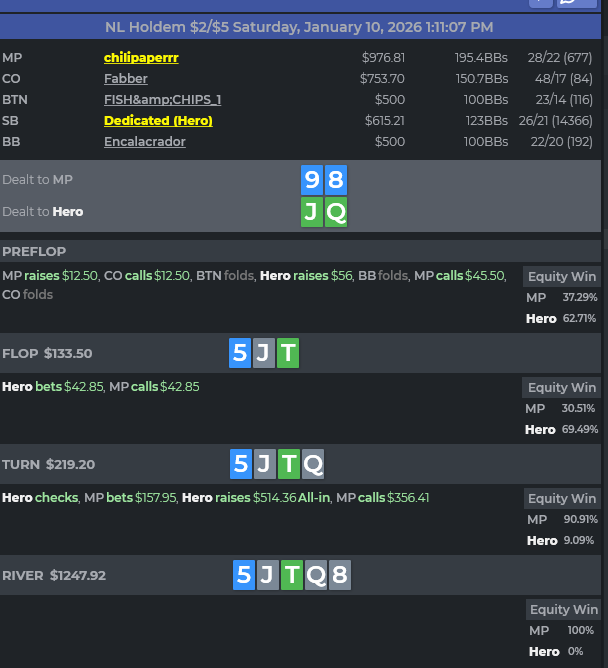
Task: Click the 8 card in the river row
Action: 339,575
